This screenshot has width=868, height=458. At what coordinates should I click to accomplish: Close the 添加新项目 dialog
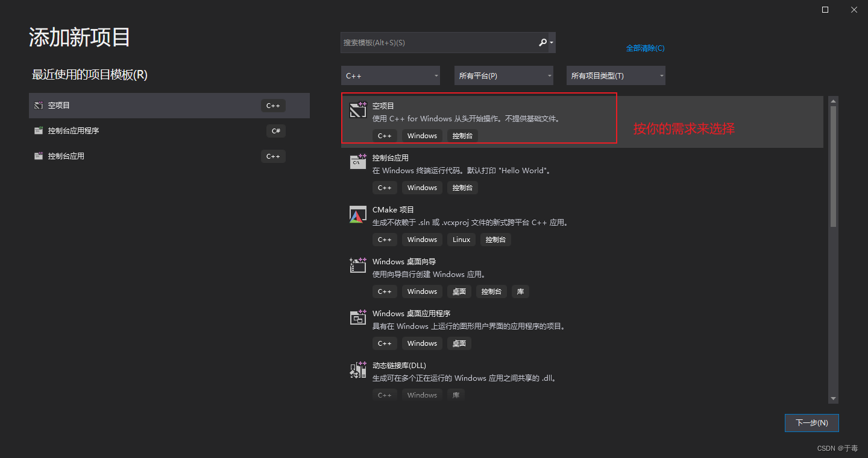854,10
